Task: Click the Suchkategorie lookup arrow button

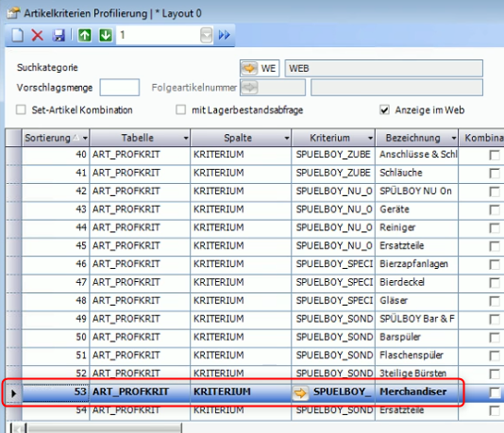Action: tap(249, 68)
